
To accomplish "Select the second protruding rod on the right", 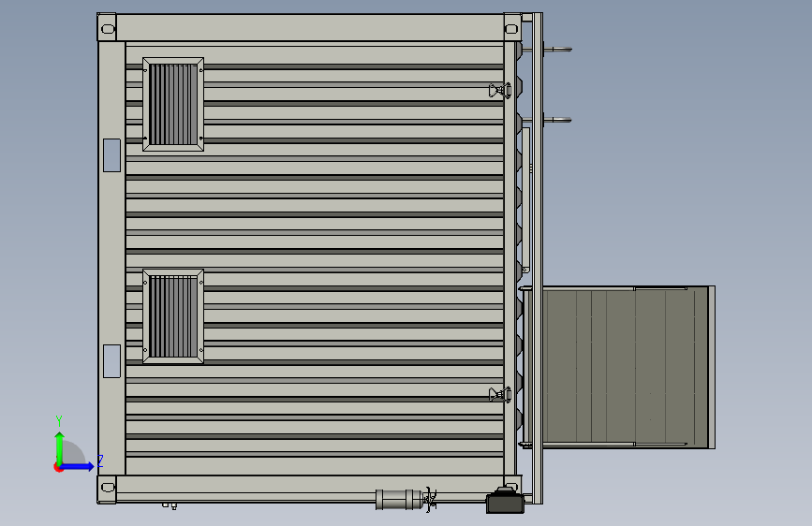I will pyautogui.click(x=557, y=120).
